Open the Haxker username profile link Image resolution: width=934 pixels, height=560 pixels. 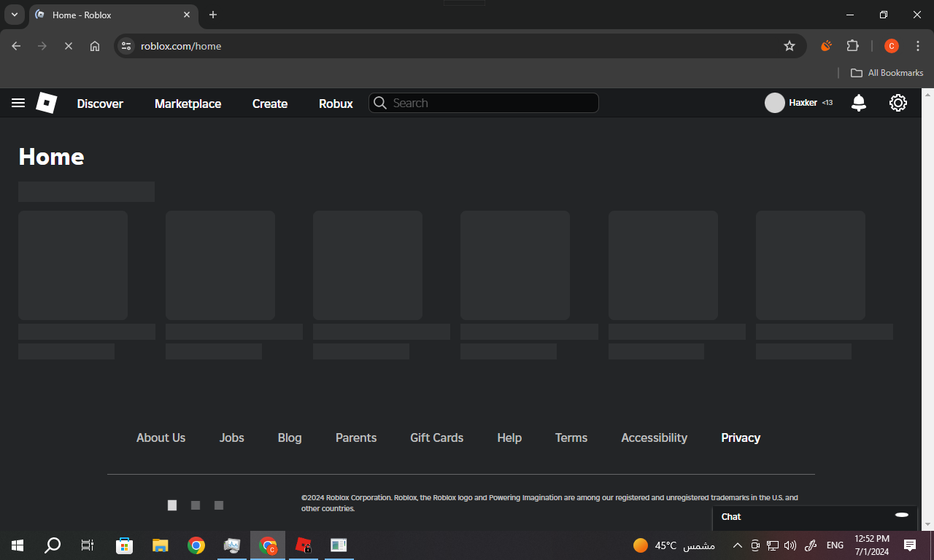[x=803, y=103]
